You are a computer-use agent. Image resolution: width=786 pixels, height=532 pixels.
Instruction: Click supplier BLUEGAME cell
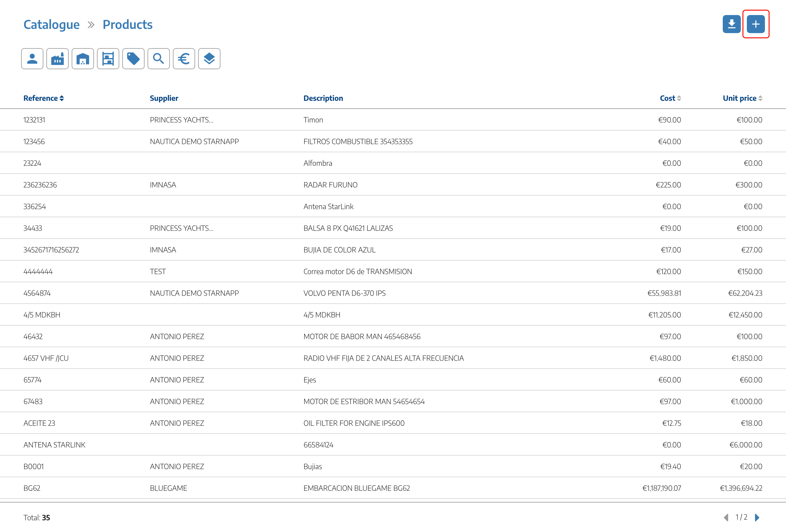tap(168, 488)
